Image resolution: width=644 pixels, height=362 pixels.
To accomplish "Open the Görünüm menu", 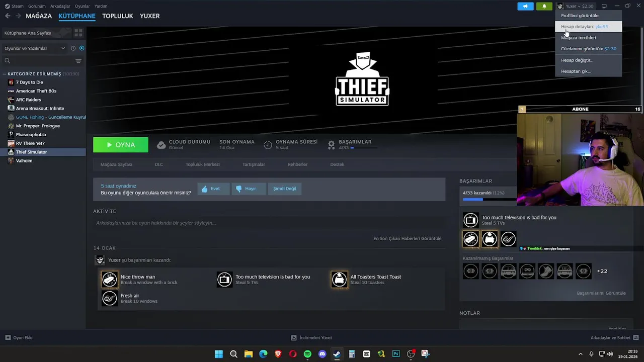I will tap(37, 6).
